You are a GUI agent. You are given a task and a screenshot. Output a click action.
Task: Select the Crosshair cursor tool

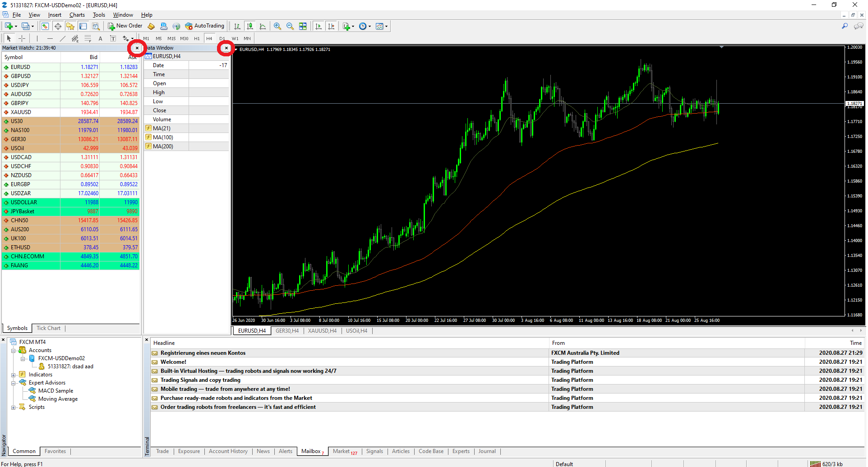(22, 38)
